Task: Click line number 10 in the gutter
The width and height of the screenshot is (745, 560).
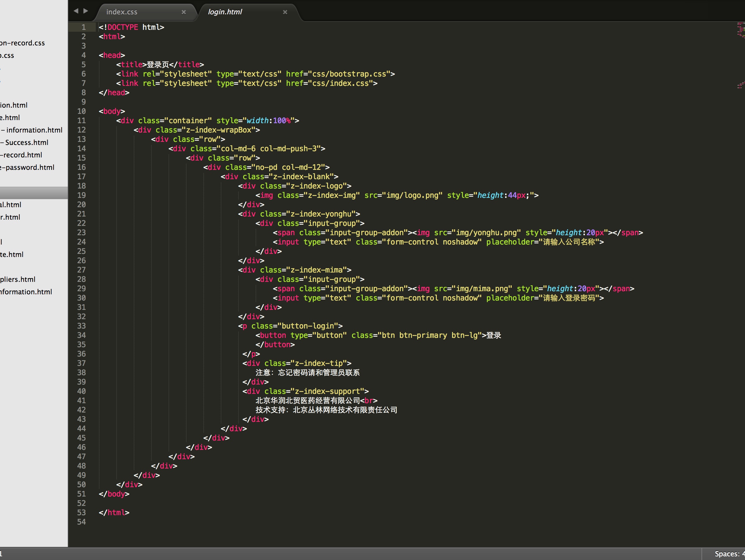Action: [81, 111]
